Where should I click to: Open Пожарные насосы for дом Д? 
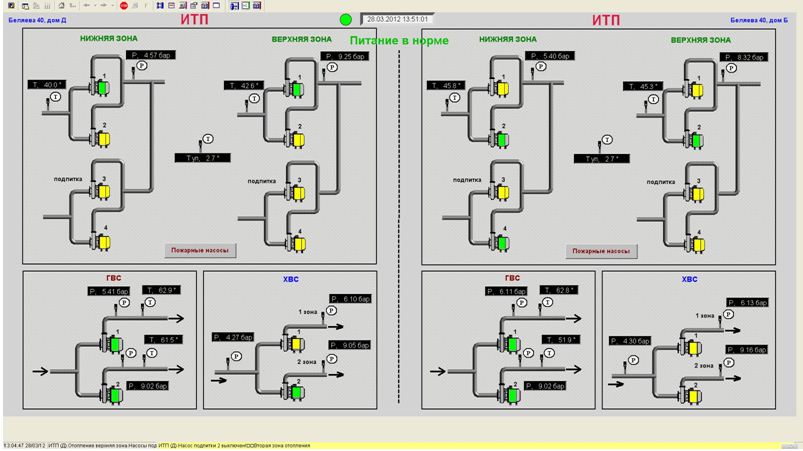tap(200, 251)
